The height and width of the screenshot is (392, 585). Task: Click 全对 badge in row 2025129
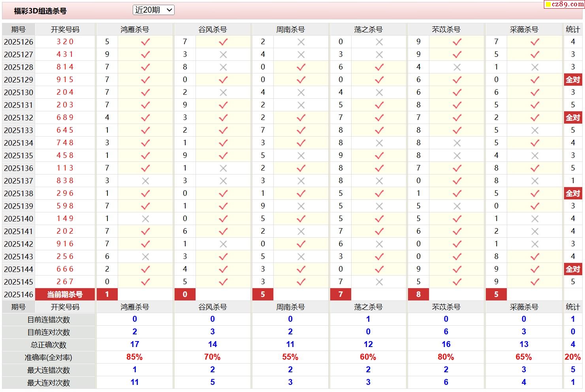573,80
